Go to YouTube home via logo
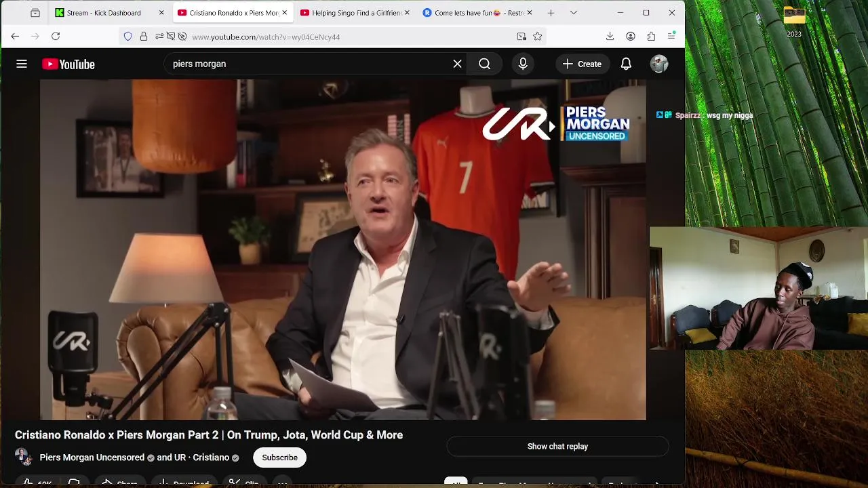Screen dimensions: 868x488 68,64
